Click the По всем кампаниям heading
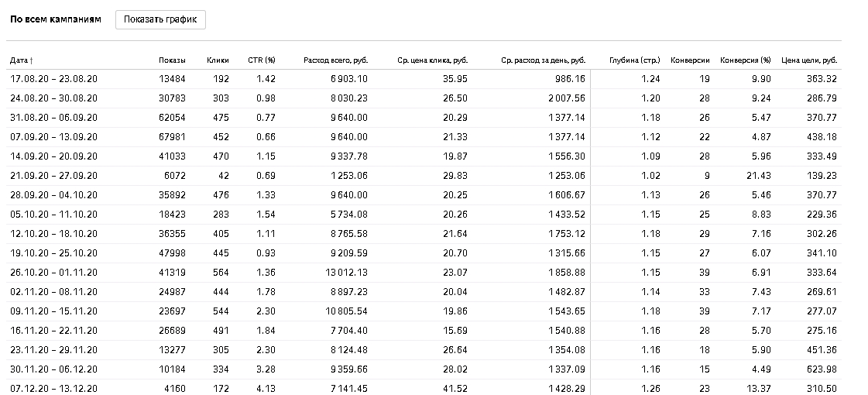Image resolution: width=868 pixels, height=395 pixels. [x=55, y=19]
